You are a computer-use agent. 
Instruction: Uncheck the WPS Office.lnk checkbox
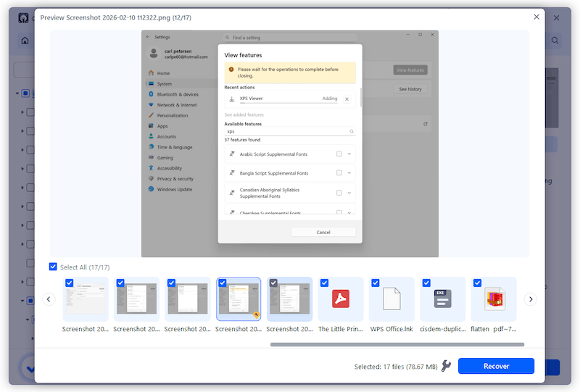[376, 283]
